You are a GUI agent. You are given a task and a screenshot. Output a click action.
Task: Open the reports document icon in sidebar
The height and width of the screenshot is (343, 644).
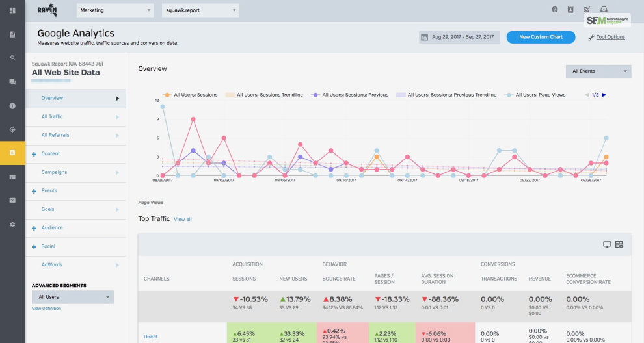(12, 34)
